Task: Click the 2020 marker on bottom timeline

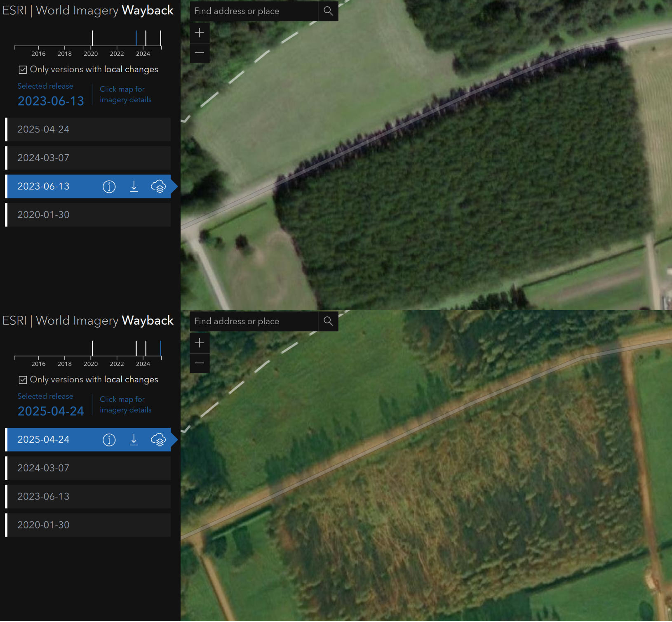Action: [92, 349]
